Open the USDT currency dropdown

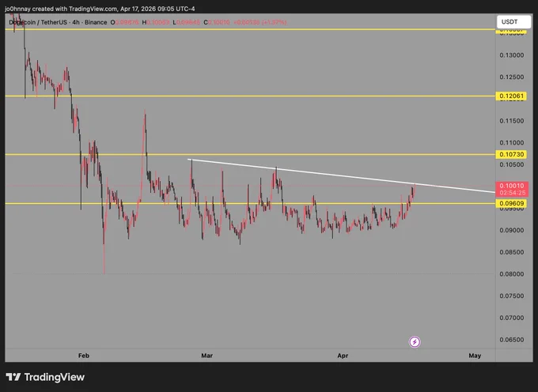point(513,22)
